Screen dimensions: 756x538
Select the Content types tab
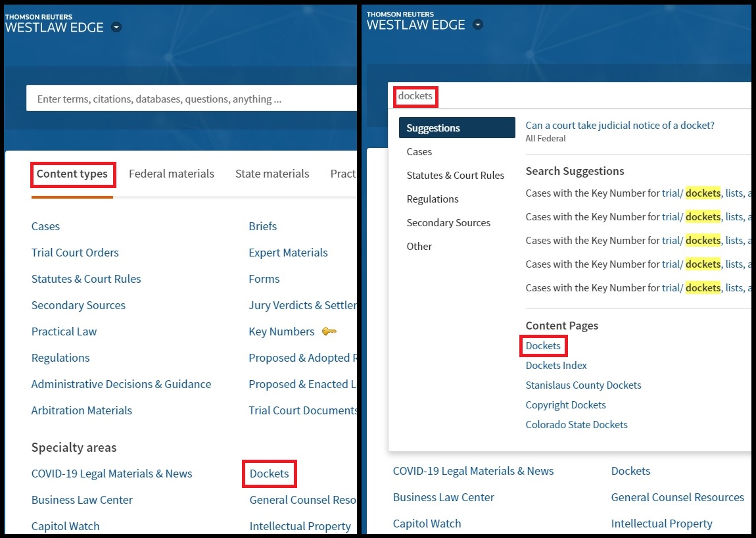[72, 174]
